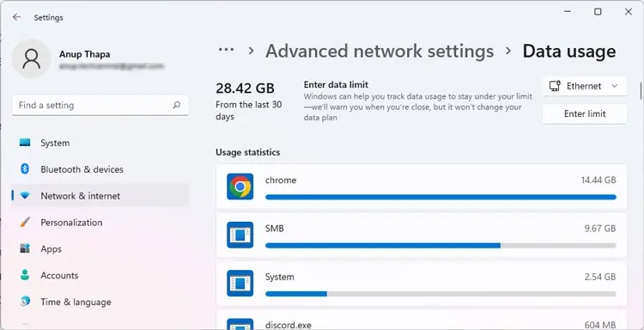
Task: Click the Enter data limit heading
Action: click(336, 85)
